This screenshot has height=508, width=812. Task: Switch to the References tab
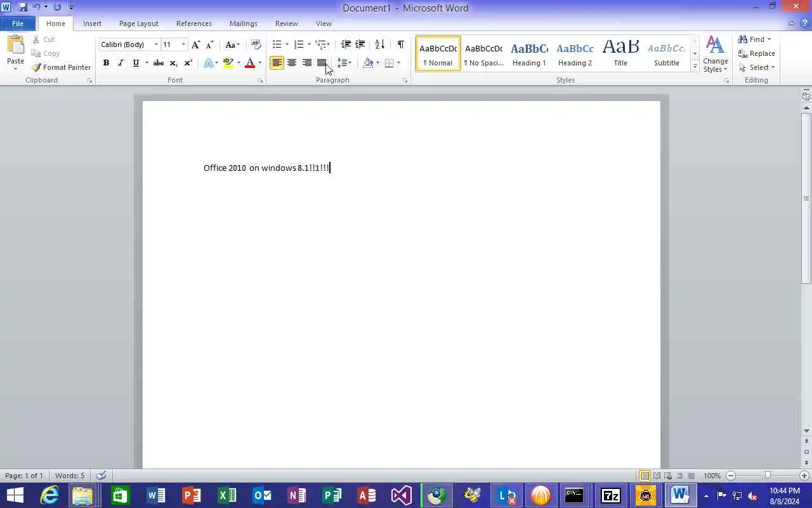(x=194, y=23)
